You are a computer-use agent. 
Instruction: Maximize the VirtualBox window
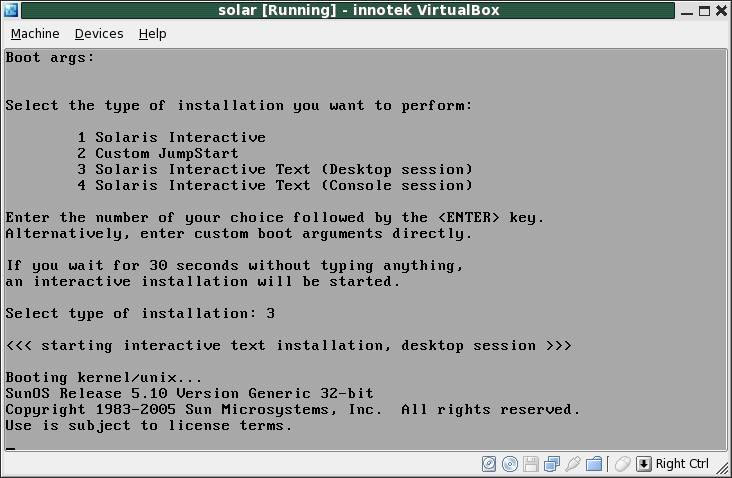click(701, 10)
